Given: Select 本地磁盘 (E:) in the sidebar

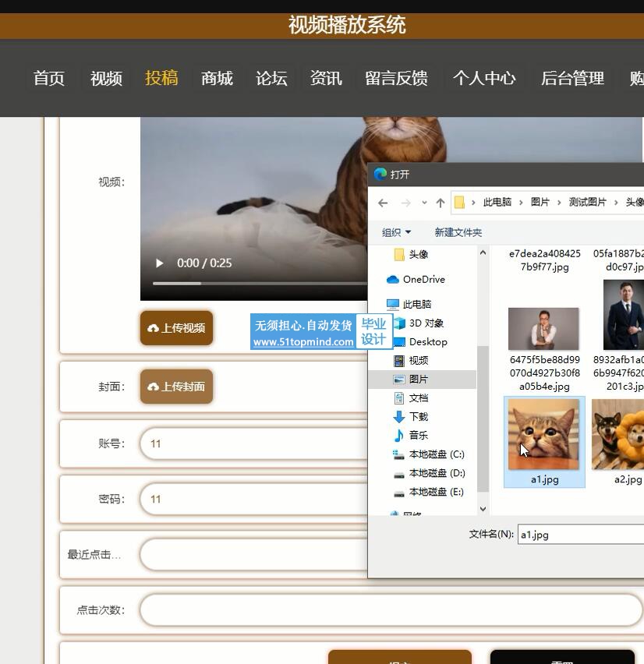Looking at the screenshot, I should tap(429, 492).
